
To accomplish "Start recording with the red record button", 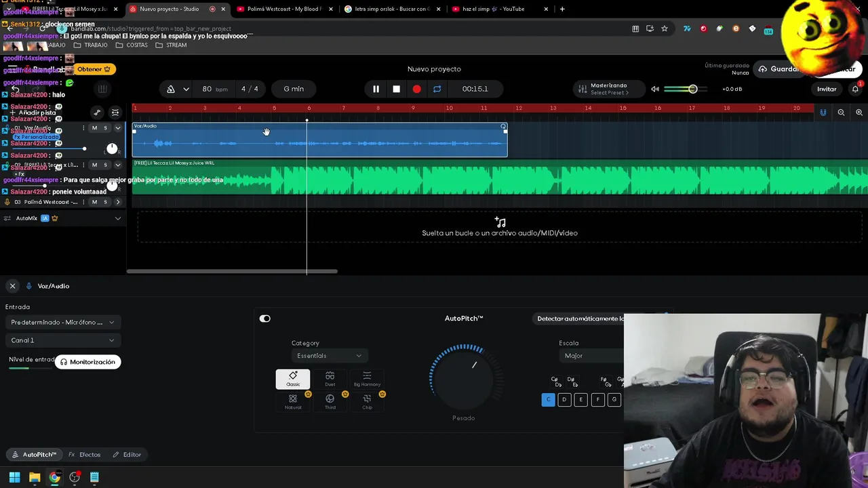I will (417, 89).
